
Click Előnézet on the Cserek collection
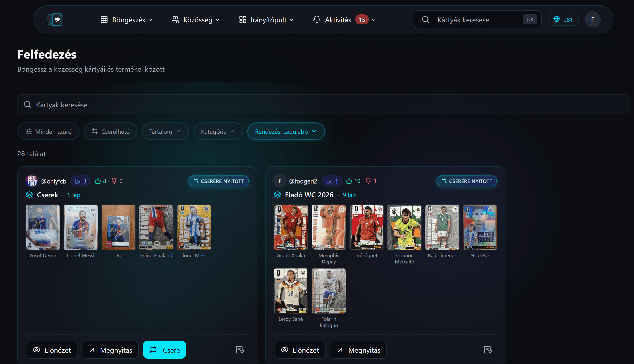(x=52, y=350)
